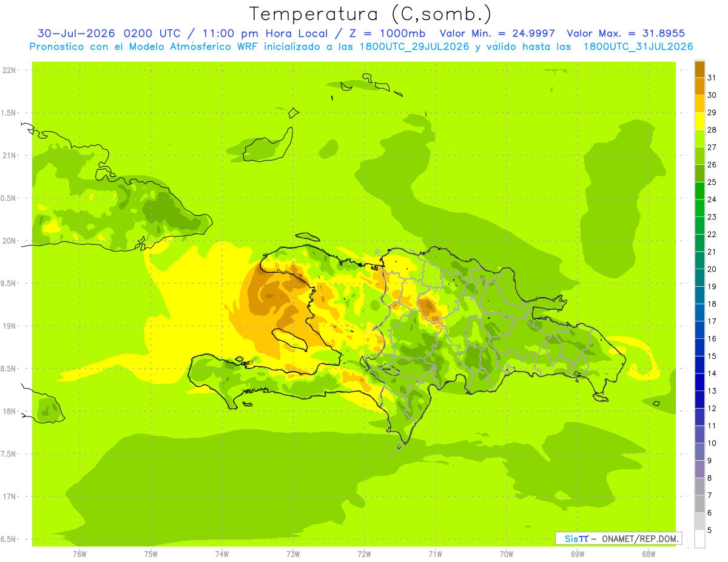The width and height of the screenshot is (728, 562).
Task: Pick the legend swatch between 30 and 31
Action: pyautogui.click(x=699, y=86)
